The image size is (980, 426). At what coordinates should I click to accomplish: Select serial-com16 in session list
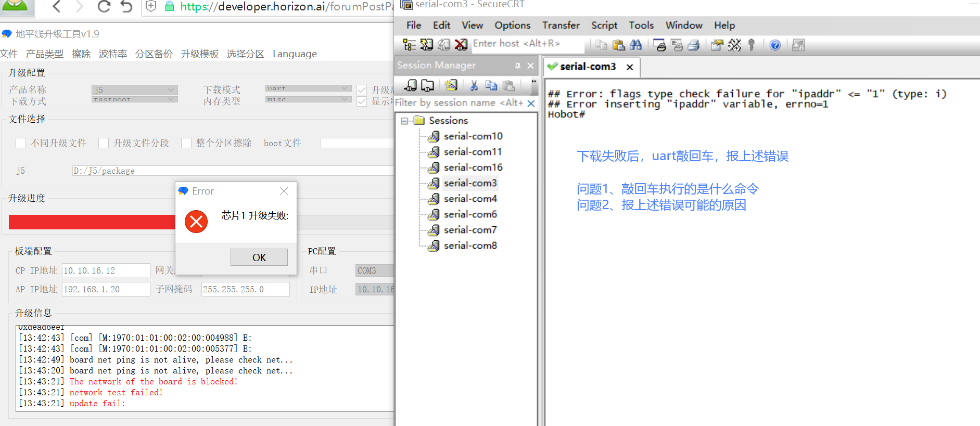(473, 167)
